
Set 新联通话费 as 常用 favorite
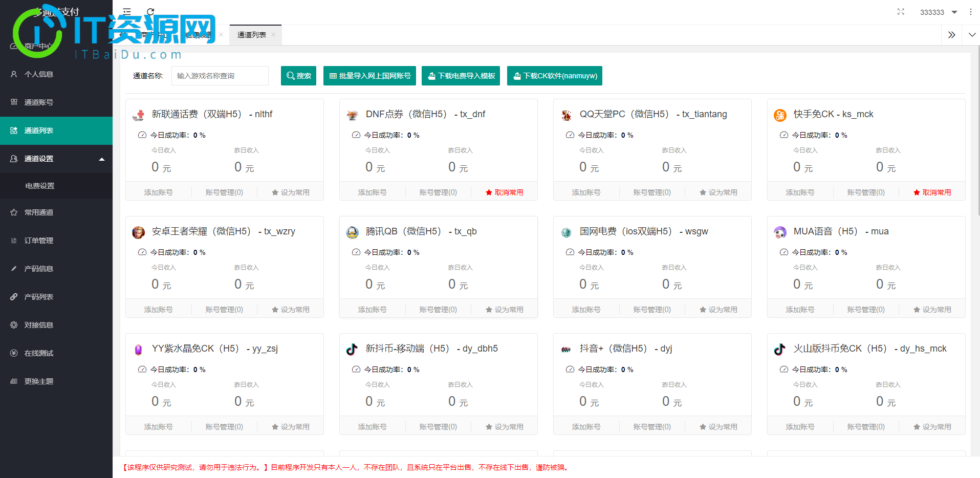[x=290, y=192]
